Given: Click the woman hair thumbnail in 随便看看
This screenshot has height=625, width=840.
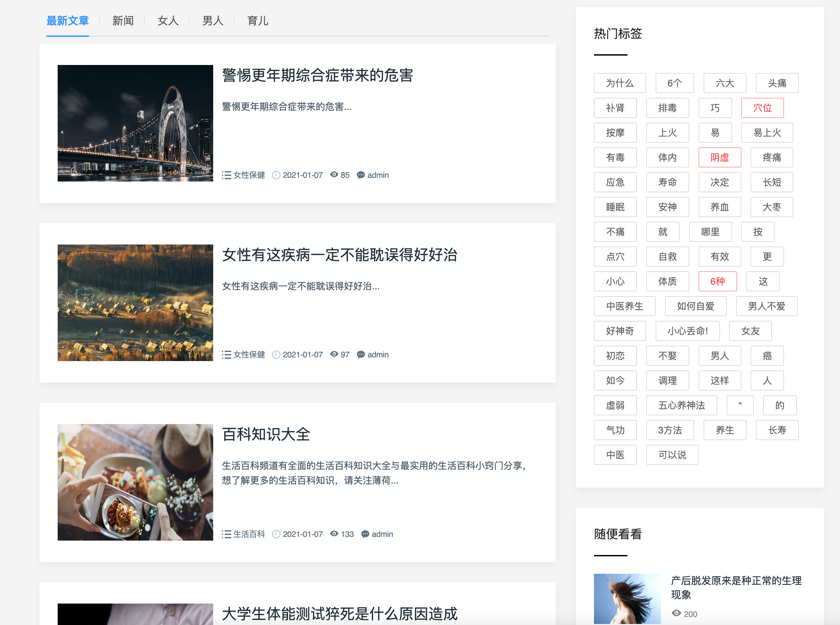Looking at the screenshot, I should click(627, 599).
